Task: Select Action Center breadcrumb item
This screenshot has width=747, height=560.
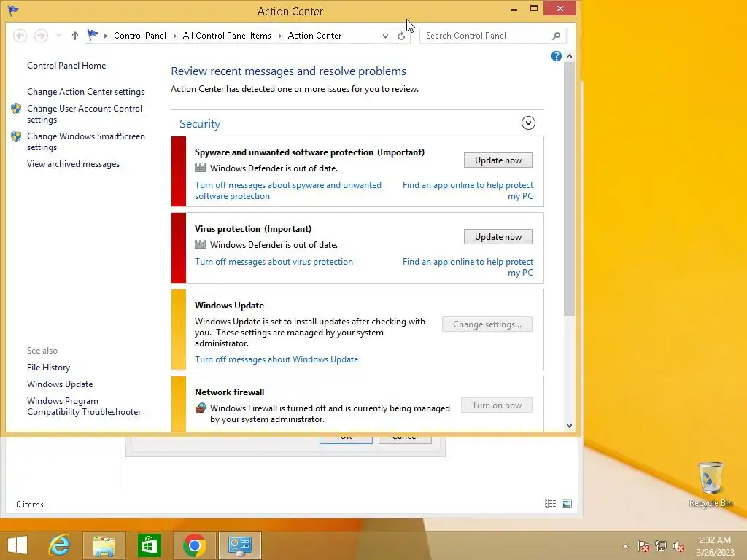Action: tap(314, 36)
